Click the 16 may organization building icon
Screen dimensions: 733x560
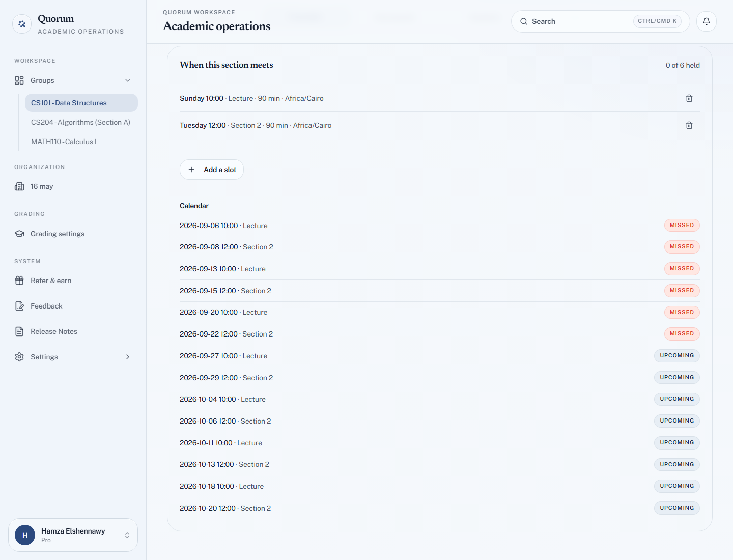[x=19, y=186]
